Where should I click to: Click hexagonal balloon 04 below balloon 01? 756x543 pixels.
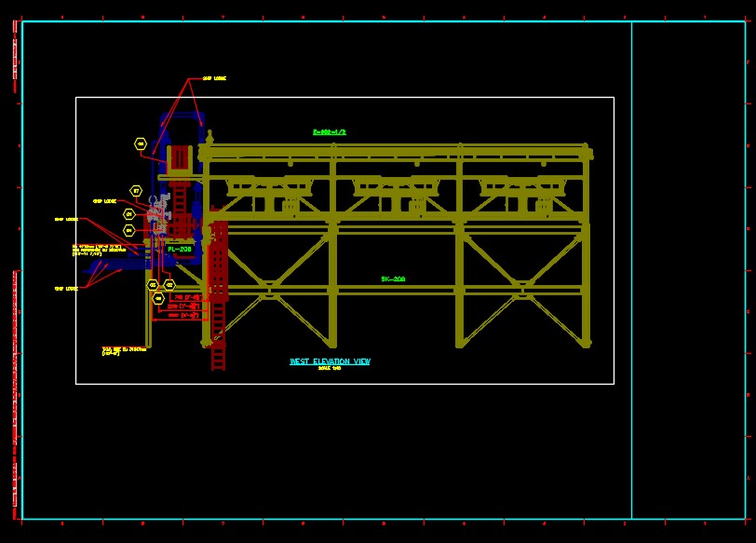pyautogui.click(x=128, y=229)
